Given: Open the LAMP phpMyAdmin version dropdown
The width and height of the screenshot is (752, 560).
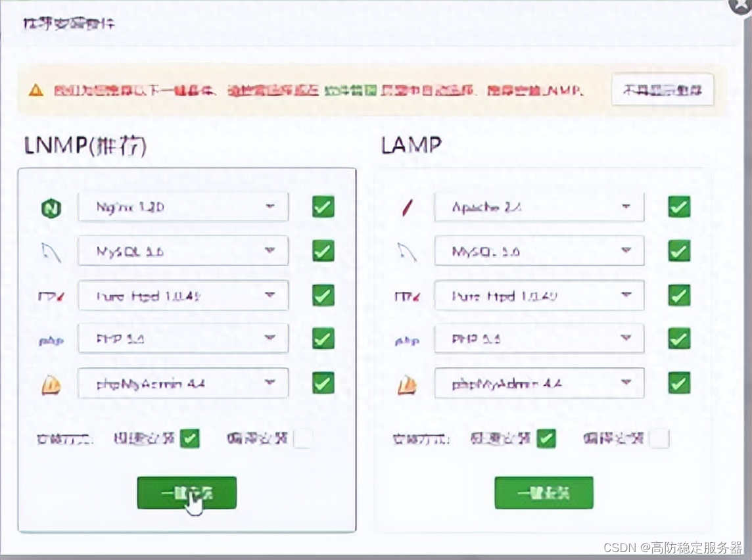Looking at the screenshot, I should (x=539, y=383).
